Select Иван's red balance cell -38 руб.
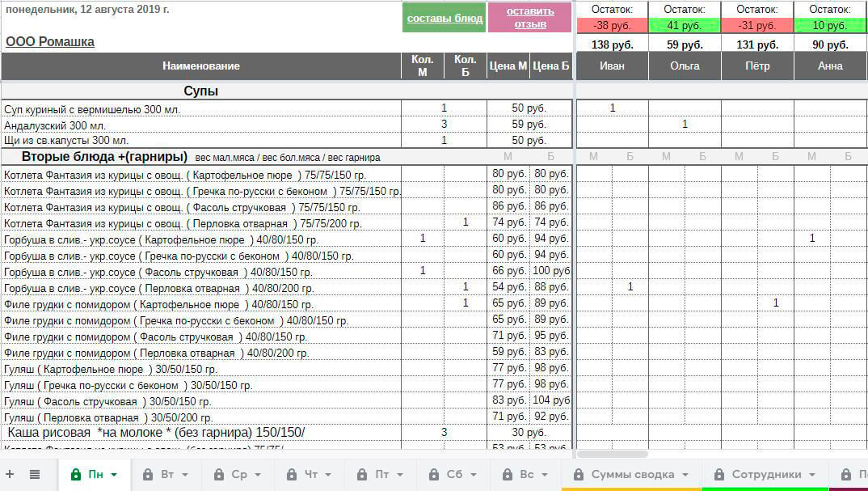This screenshot has height=491, width=868. point(612,25)
